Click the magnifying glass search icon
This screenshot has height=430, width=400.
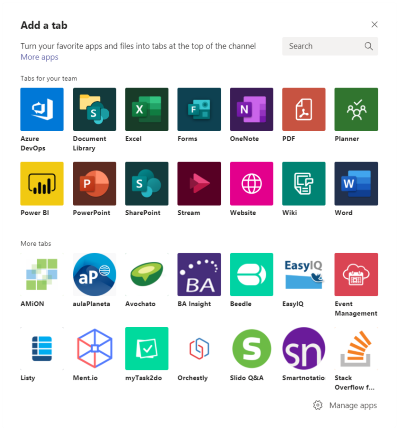coord(368,46)
